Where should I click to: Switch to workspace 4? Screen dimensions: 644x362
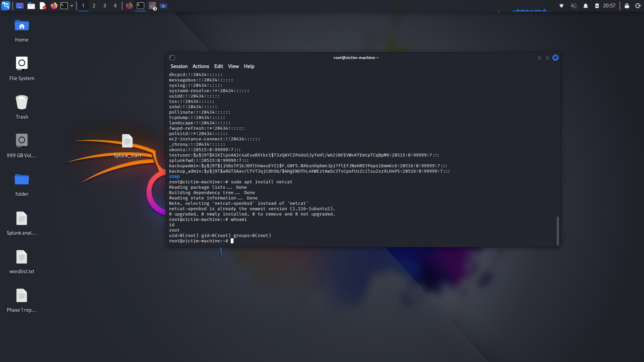click(115, 6)
